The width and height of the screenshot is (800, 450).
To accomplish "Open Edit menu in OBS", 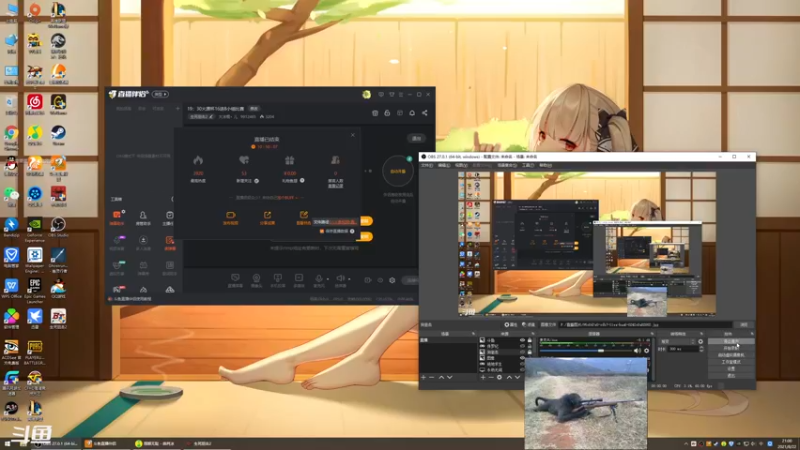I will pyautogui.click(x=444, y=165).
